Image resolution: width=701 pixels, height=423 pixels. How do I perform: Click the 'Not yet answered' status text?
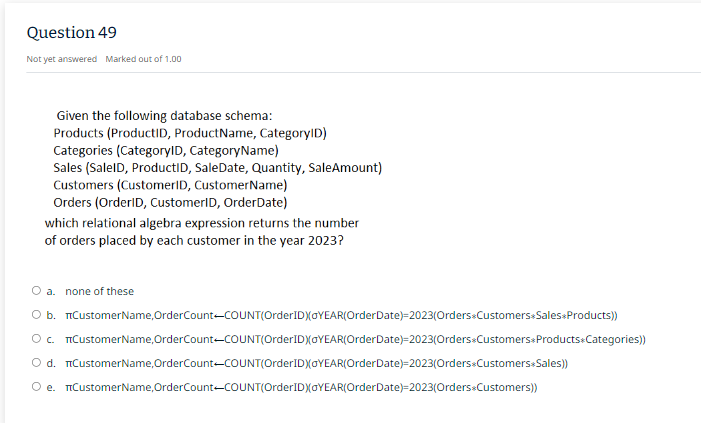[62, 59]
